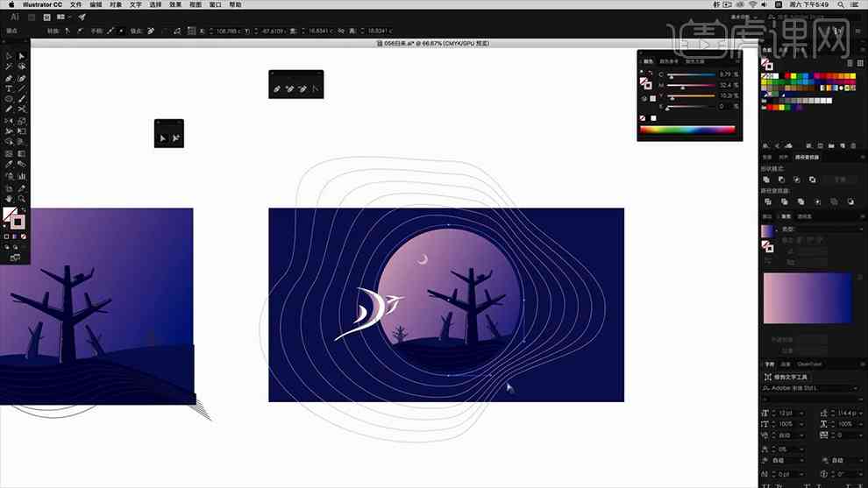Image resolution: width=868 pixels, height=488 pixels.
Task: Switch to 透明度 tab
Action: click(804, 216)
